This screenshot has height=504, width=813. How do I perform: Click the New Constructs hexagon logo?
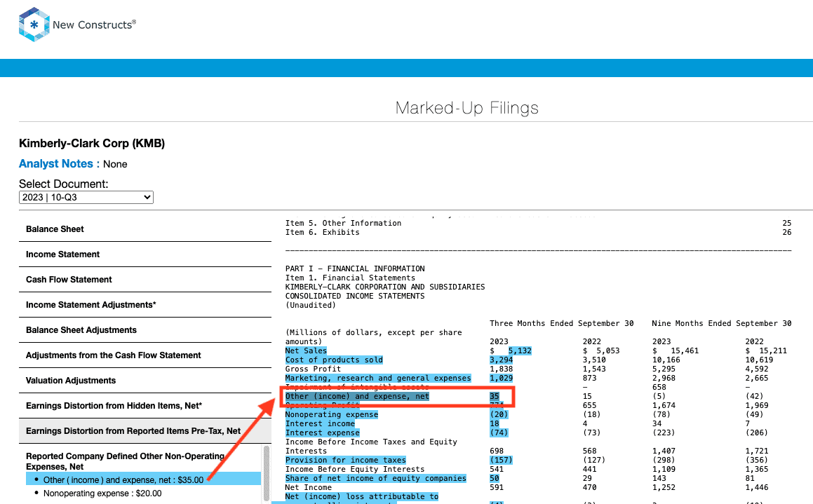click(x=34, y=25)
